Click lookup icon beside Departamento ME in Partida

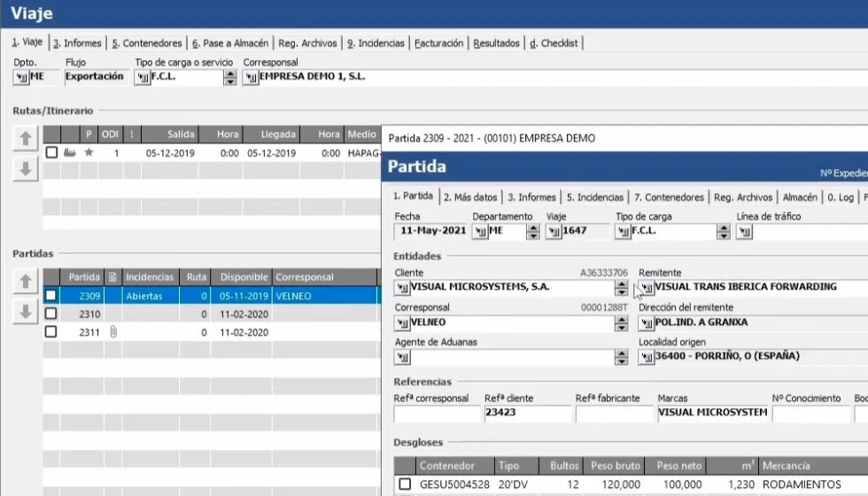click(x=480, y=231)
